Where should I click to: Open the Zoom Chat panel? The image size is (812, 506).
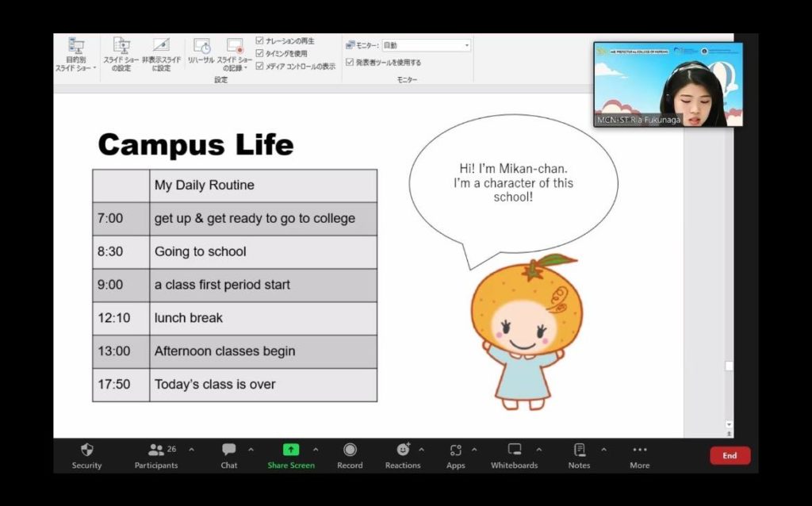229,455
